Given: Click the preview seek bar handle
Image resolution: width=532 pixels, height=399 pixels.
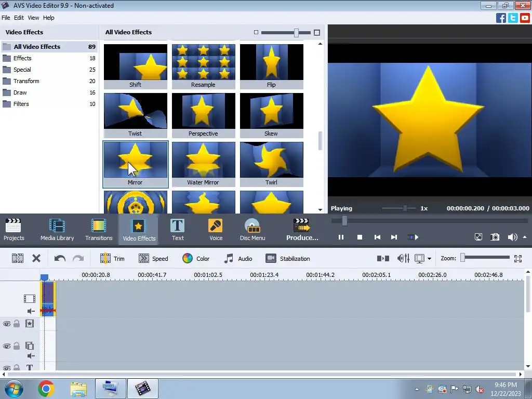Looking at the screenshot, I should point(344,220).
